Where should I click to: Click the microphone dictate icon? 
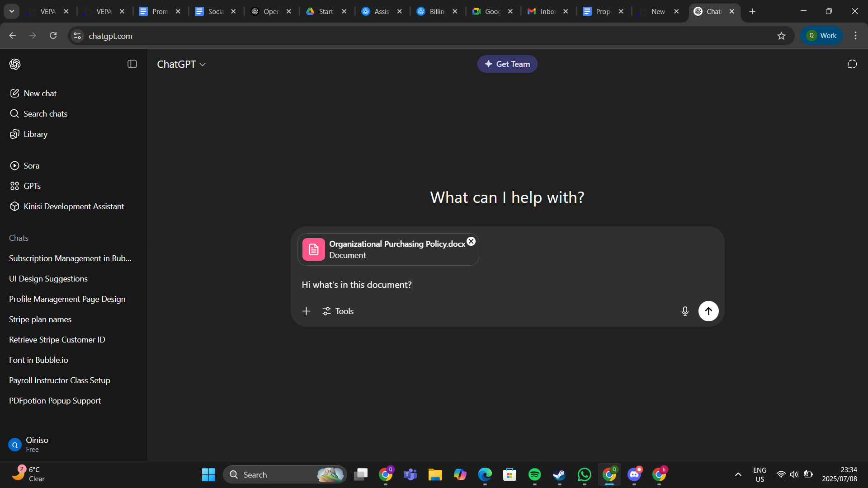point(684,311)
